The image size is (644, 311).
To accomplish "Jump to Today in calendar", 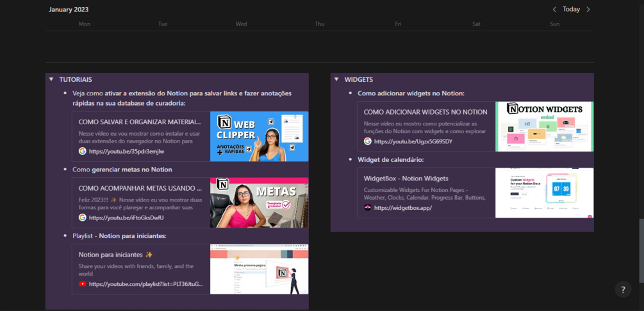I will click(x=572, y=10).
